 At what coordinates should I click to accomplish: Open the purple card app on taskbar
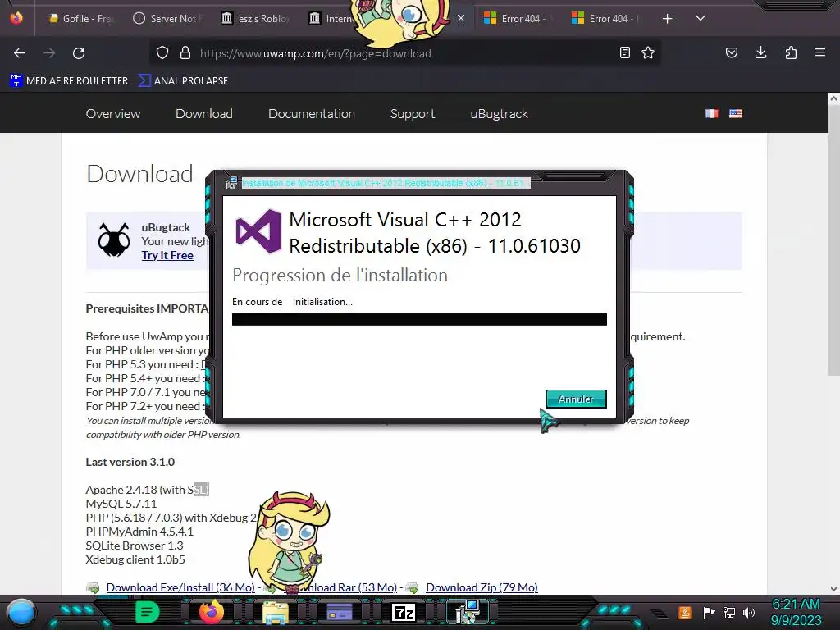tap(339, 612)
